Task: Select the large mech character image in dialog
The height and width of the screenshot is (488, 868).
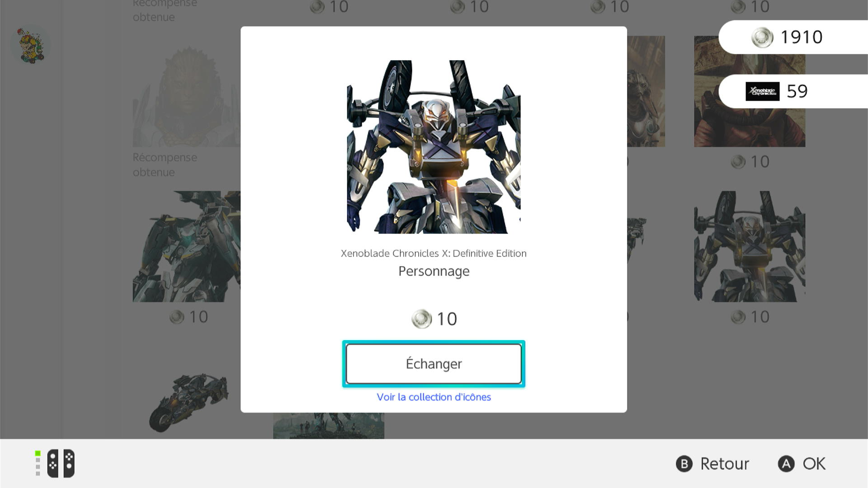Action: [x=434, y=147]
